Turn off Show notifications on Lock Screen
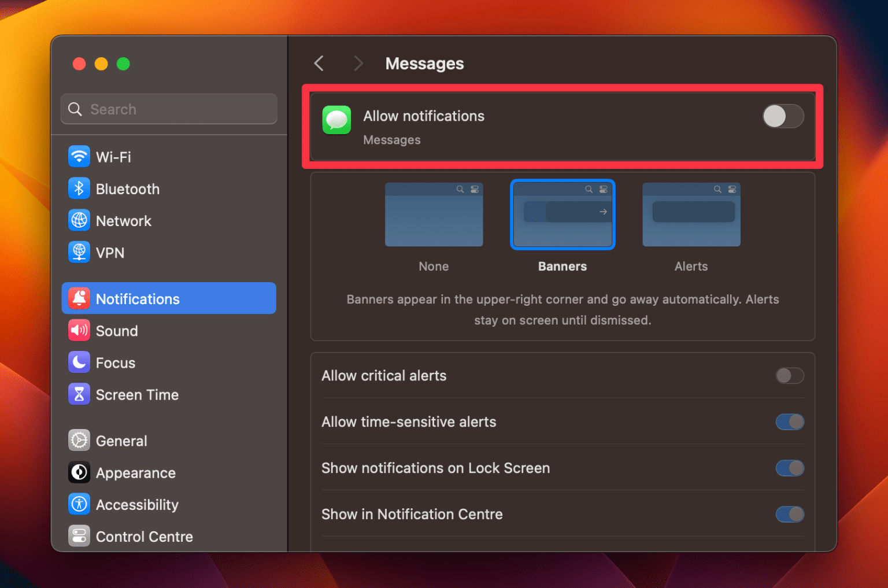888x588 pixels. pos(790,468)
